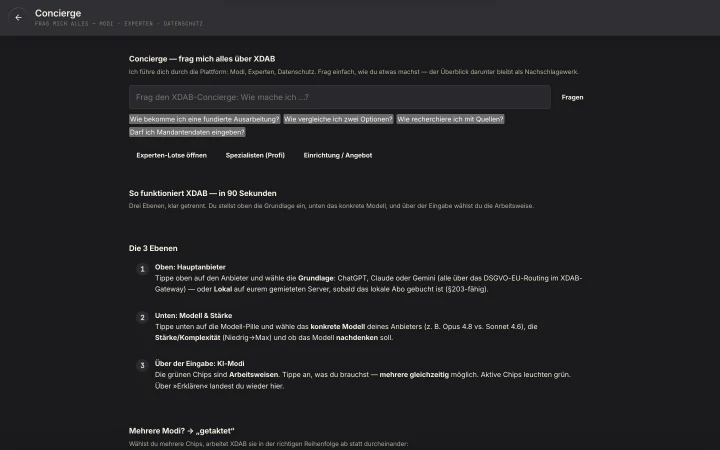Click 'Oben: Hauptanbieter' step title
Viewport: 720px width, 450px height.
(x=190, y=267)
